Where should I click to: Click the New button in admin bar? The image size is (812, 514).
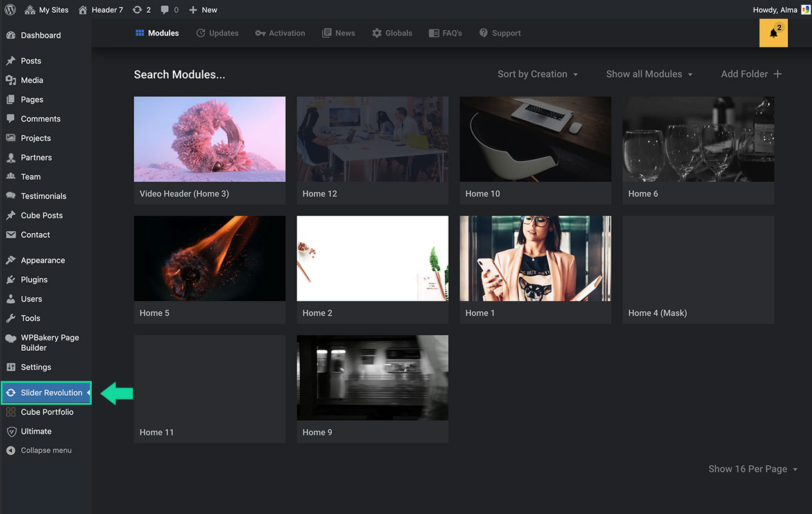click(x=203, y=10)
